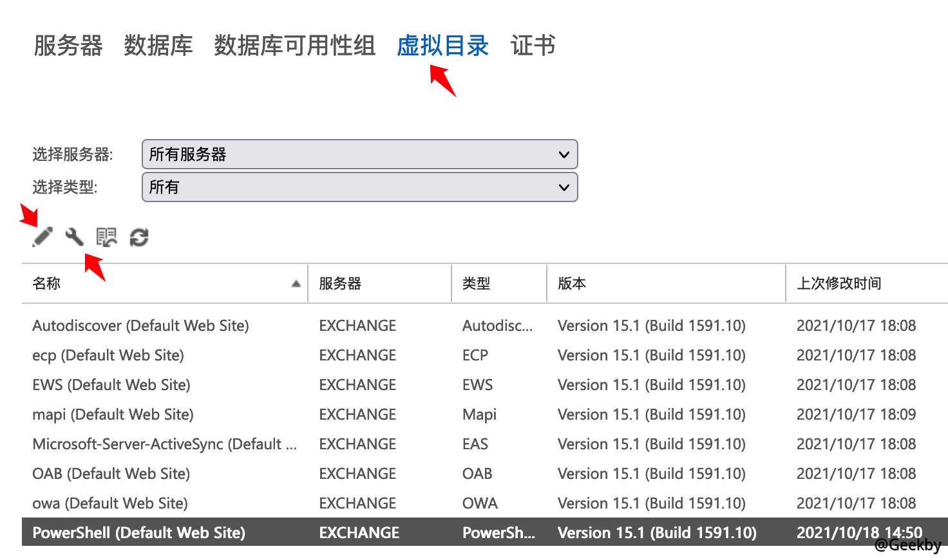
Task: Switch to the 服务器 tab
Action: point(68,46)
